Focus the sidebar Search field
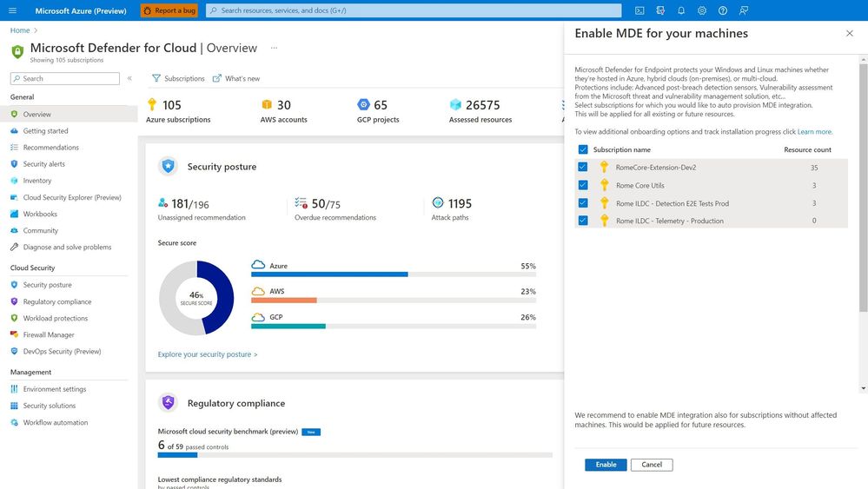This screenshot has height=489, width=868. click(x=65, y=78)
